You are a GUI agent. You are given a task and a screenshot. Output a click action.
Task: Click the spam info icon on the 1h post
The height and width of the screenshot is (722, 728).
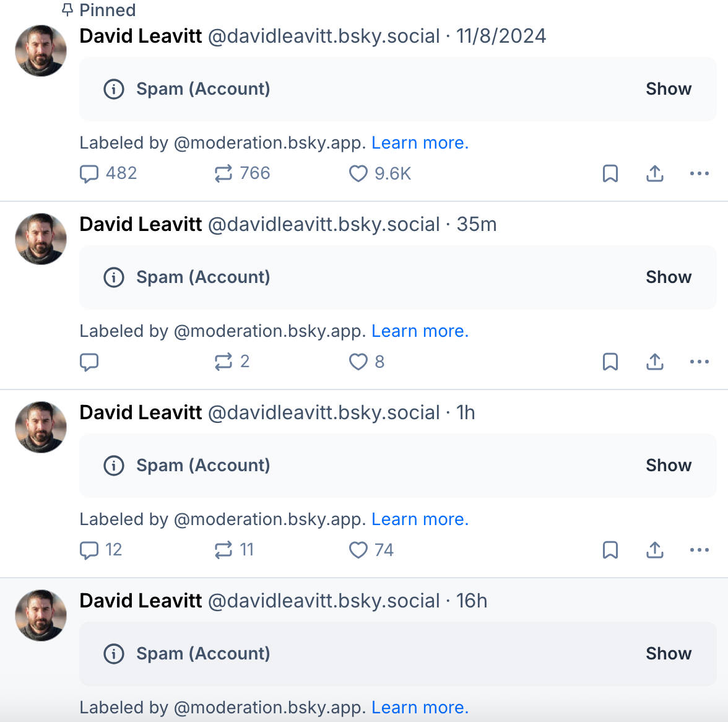click(x=114, y=466)
